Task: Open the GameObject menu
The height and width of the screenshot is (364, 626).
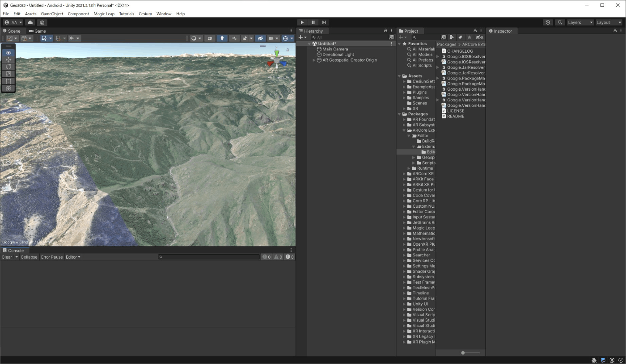Action: (x=52, y=14)
